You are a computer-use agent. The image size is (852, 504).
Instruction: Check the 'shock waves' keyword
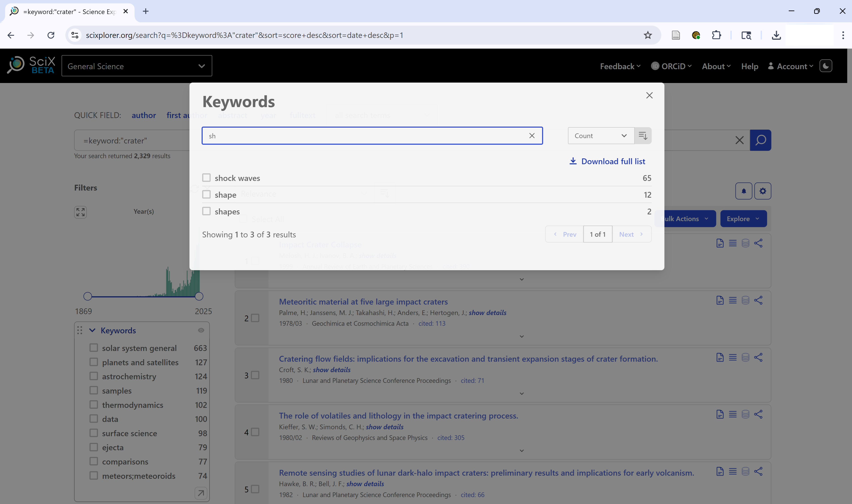coord(206,178)
